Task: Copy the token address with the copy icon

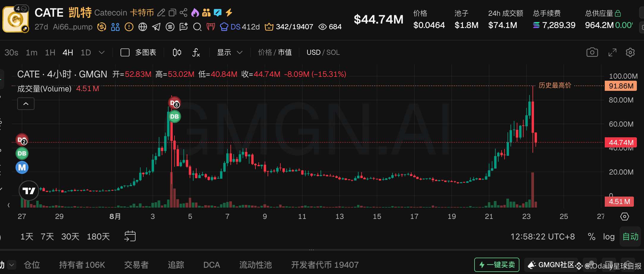Action: pyautogui.click(x=172, y=13)
